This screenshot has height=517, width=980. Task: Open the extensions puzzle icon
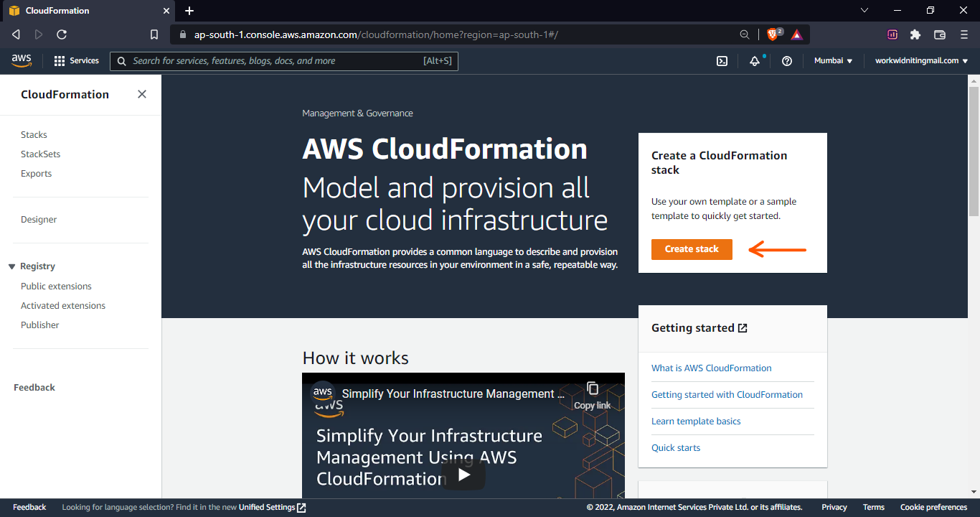[915, 34]
